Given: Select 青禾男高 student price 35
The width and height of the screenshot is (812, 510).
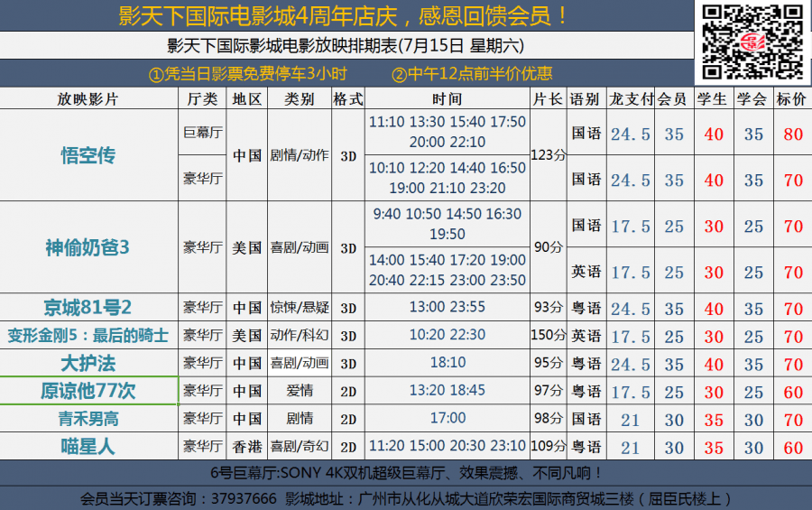Looking at the screenshot, I should (714, 420).
